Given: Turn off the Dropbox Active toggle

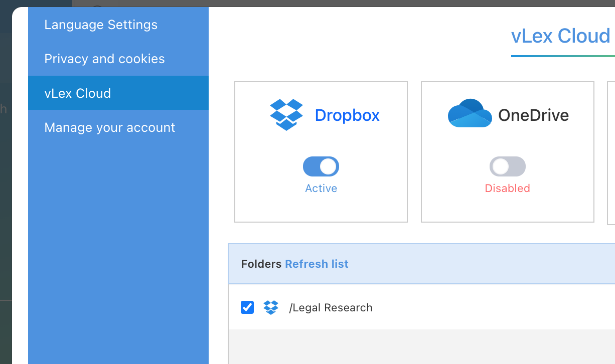Looking at the screenshot, I should tap(321, 166).
